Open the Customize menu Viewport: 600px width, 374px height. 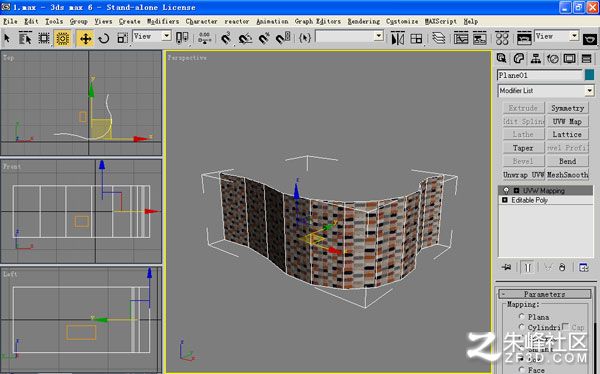pyautogui.click(x=402, y=21)
